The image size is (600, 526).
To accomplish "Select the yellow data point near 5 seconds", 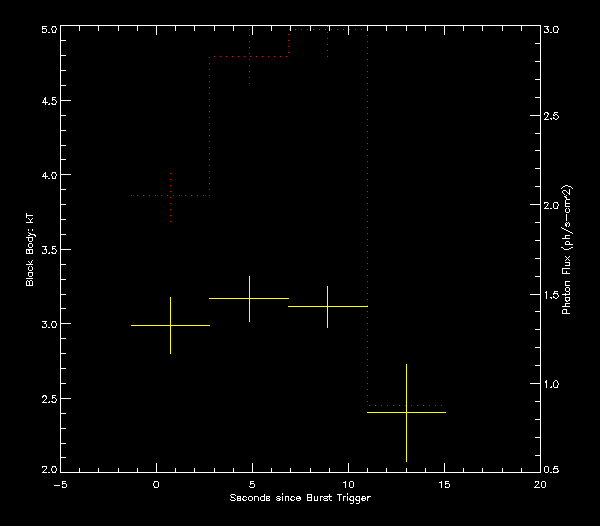I will [x=249, y=298].
